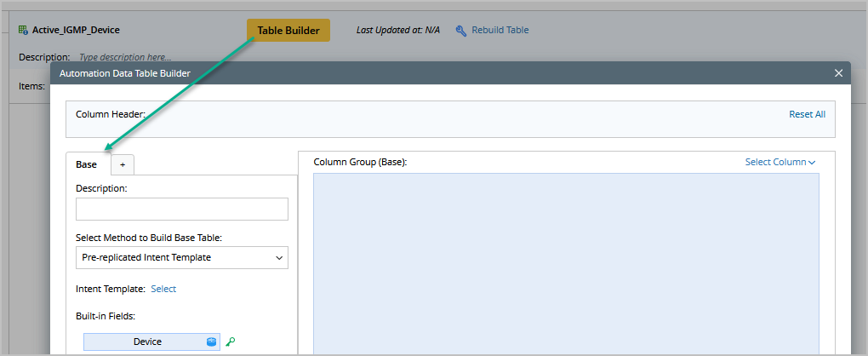
Task: Click the database icon in Device field
Action: point(212,342)
